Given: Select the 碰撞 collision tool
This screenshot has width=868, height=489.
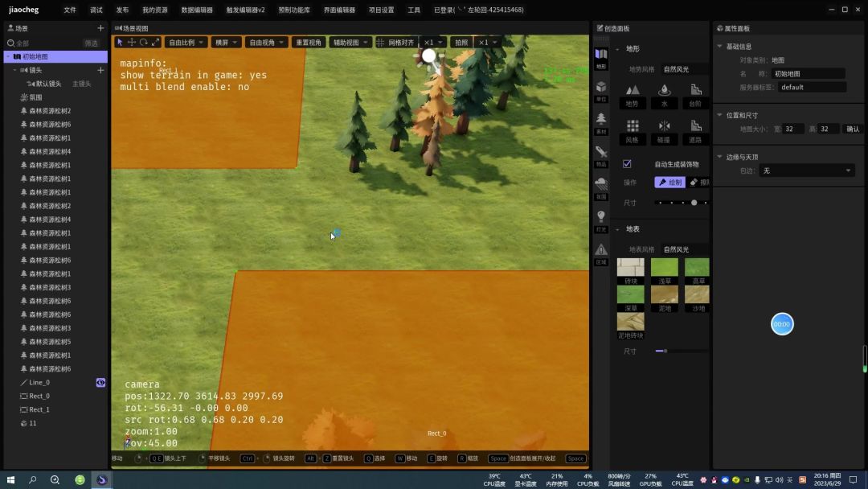Looking at the screenshot, I should tap(664, 131).
